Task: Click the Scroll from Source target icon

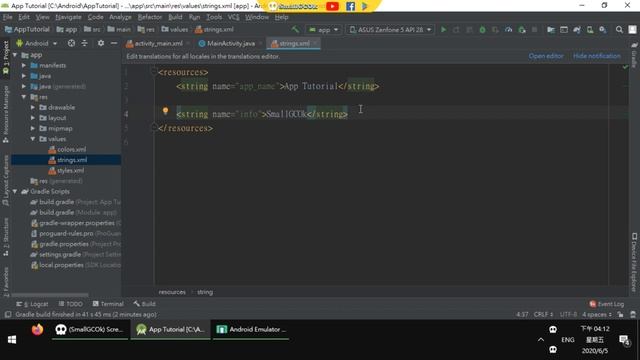Action: click(x=71, y=43)
